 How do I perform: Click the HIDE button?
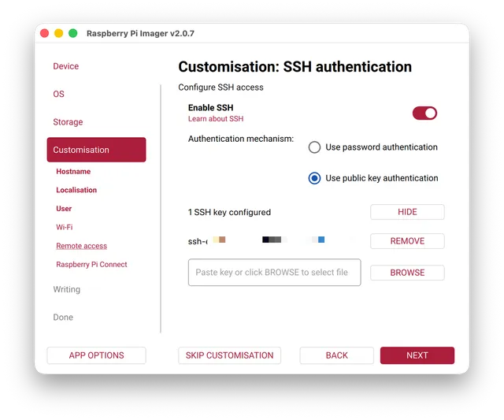tap(407, 212)
